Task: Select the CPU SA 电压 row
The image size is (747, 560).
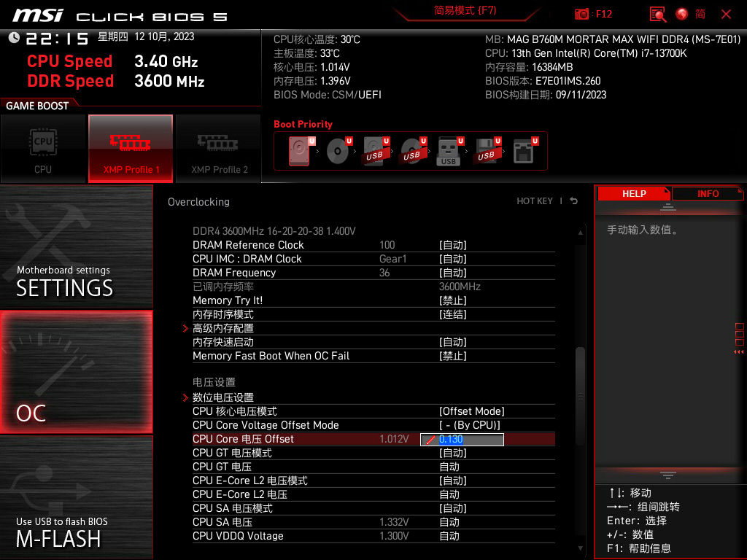Action: coord(373,522)
